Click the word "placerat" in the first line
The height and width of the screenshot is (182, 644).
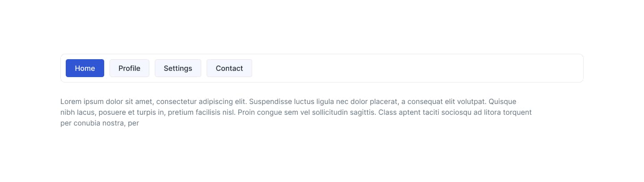tap(383, 102)
